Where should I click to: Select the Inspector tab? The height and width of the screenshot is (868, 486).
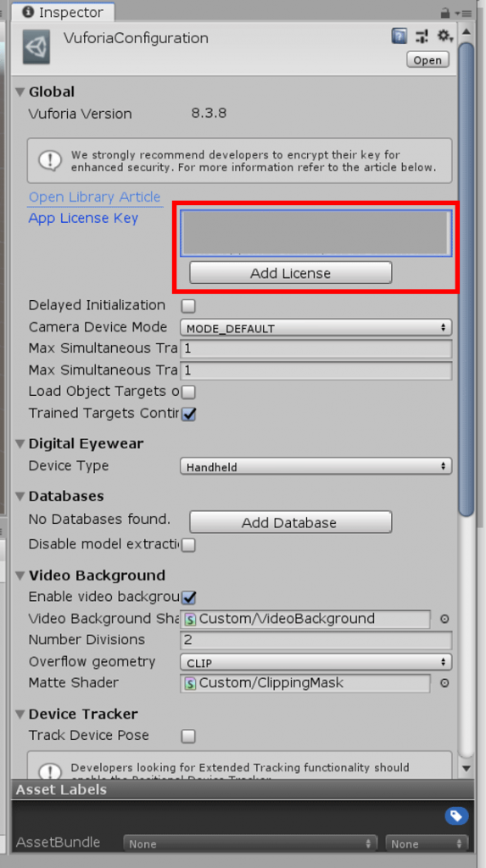pyautogui.click(x=63, y=12)
